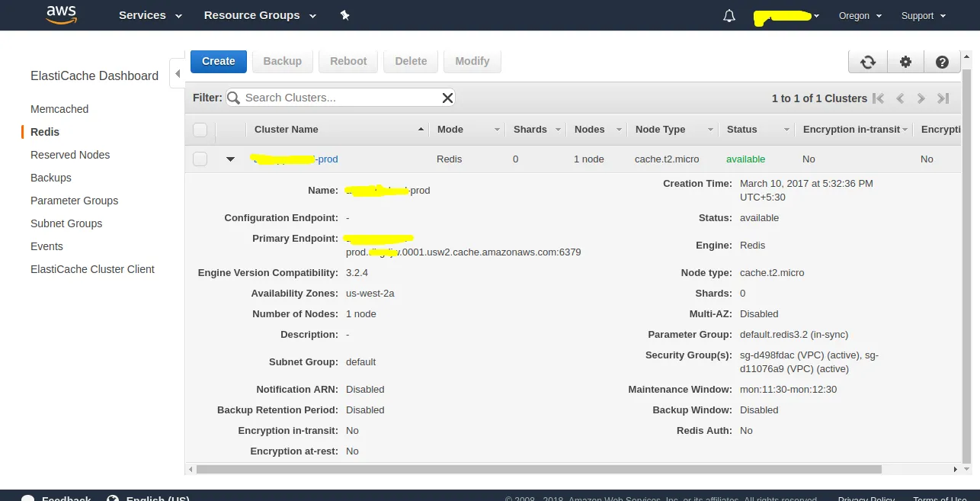Open Backups in the sidebar
Screen dimensions: 980x501
tap(51, 178)
